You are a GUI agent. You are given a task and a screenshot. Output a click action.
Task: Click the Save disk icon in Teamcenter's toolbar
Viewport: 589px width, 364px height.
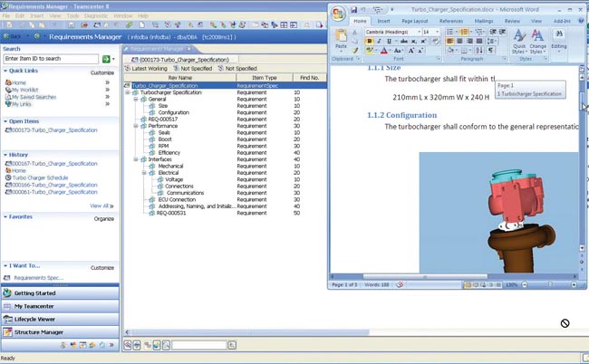coord(71,25)
